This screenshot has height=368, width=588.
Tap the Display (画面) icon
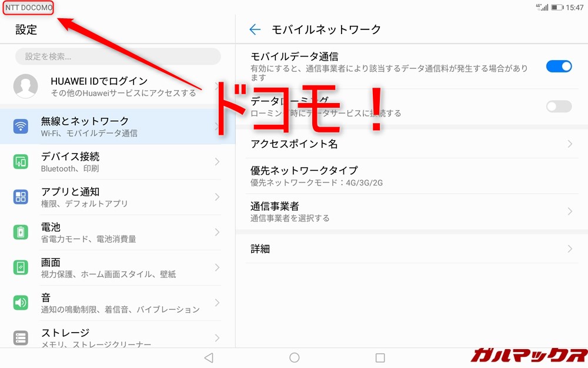[21, 267]
